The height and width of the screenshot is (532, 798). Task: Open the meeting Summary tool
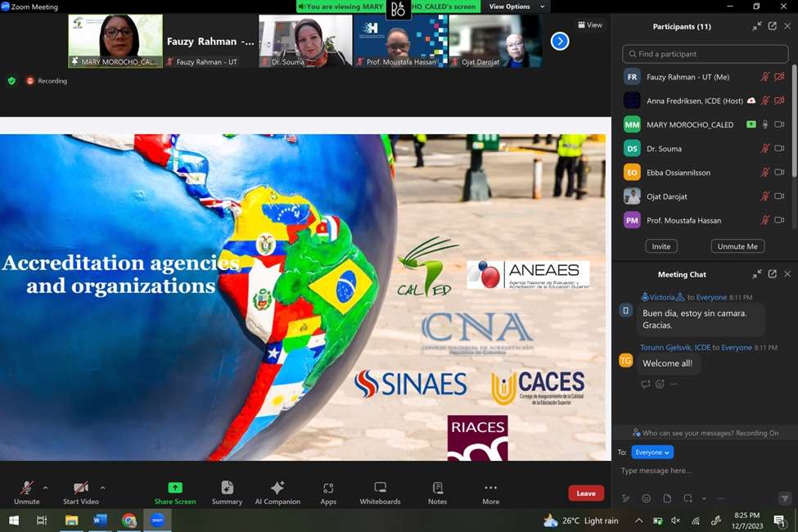pos(227,493)
